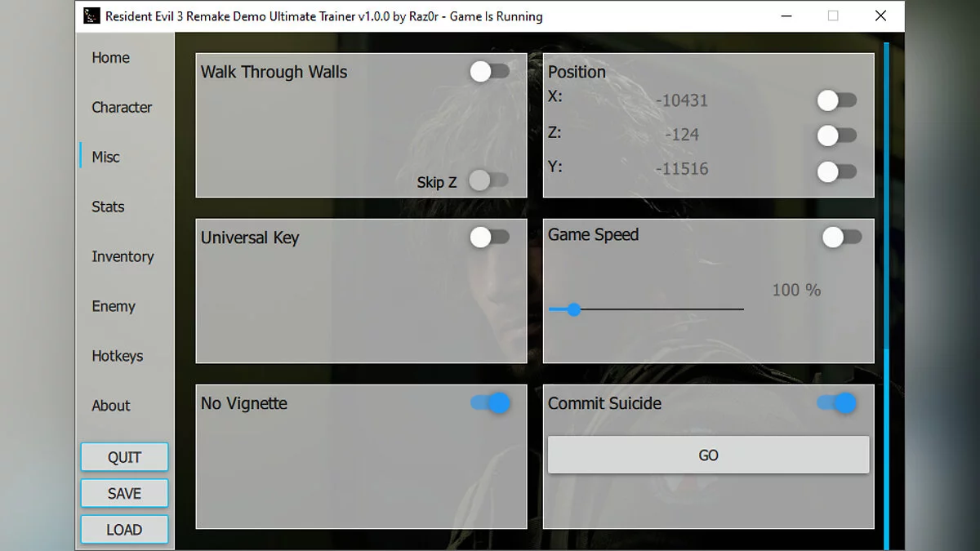
Task: Click the trainer app icon in title bar
Action: (91, 16)
